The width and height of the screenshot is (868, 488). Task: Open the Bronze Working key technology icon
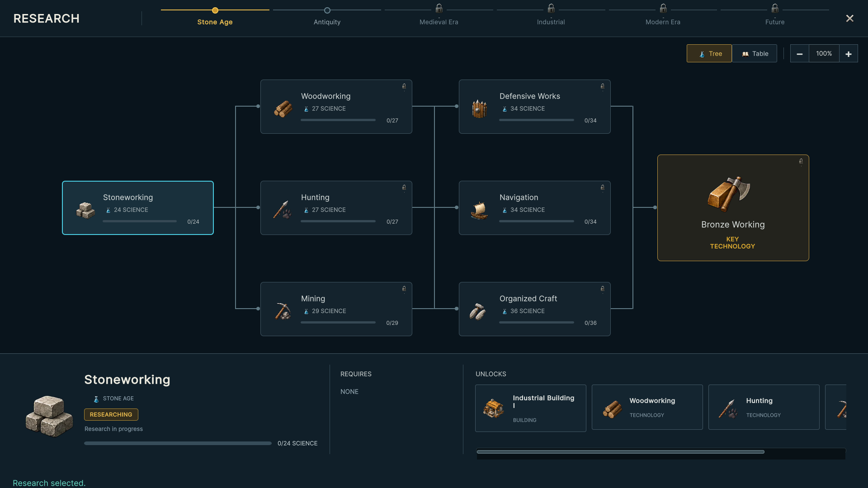coord(729,194)
